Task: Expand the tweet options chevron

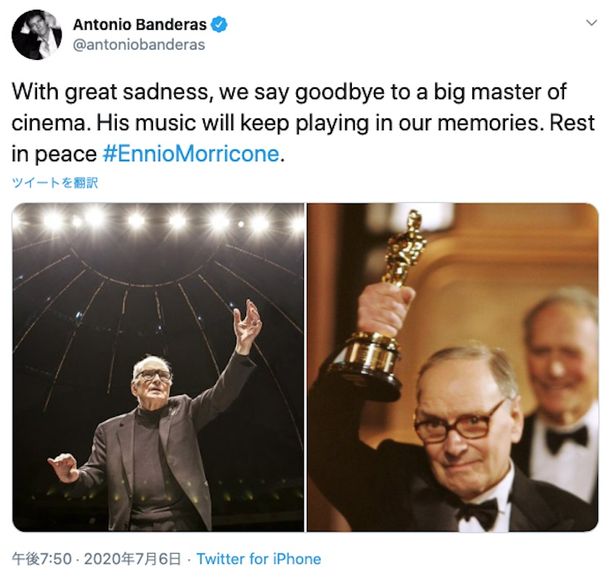Action: tap(591, 23)
